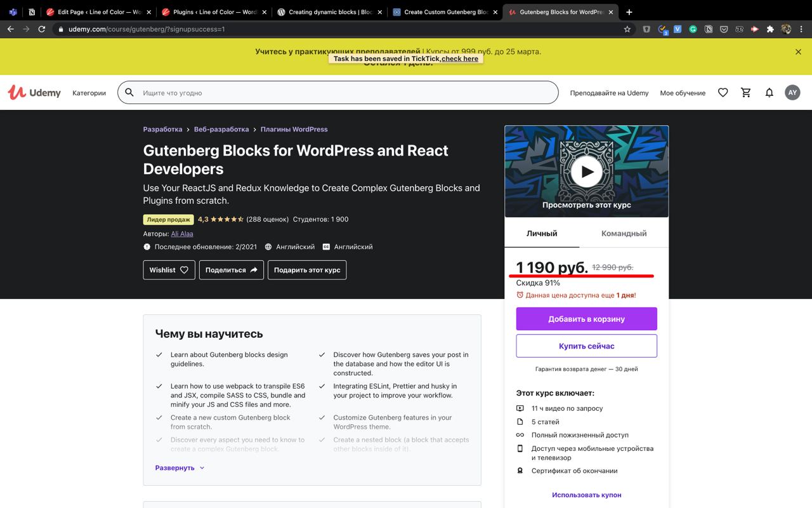Reload the page
Viewport: 812px width, 508px height.
(42, 29)
